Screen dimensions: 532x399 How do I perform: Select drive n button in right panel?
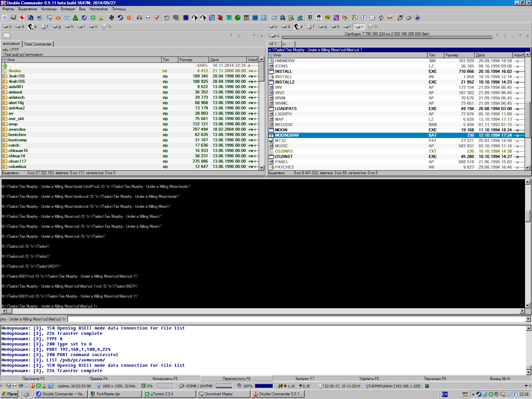[359, 27]
